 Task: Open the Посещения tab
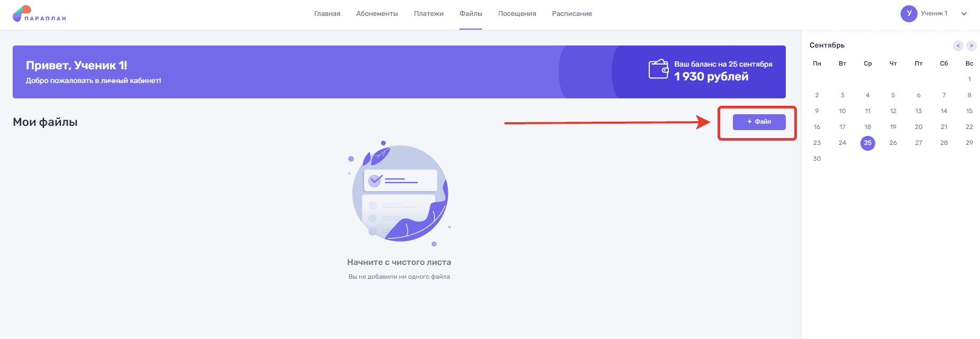(x=517, y=14)
